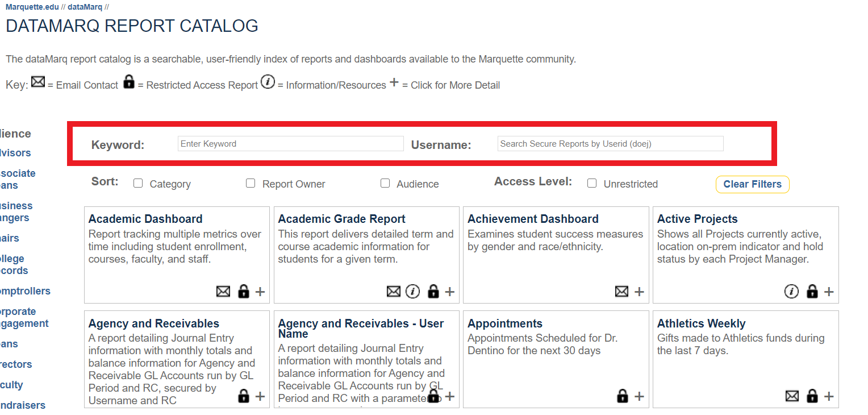868x415 pixels.
Task: Click email icon on Achievement Dashboard card
Action: [622, 292]
